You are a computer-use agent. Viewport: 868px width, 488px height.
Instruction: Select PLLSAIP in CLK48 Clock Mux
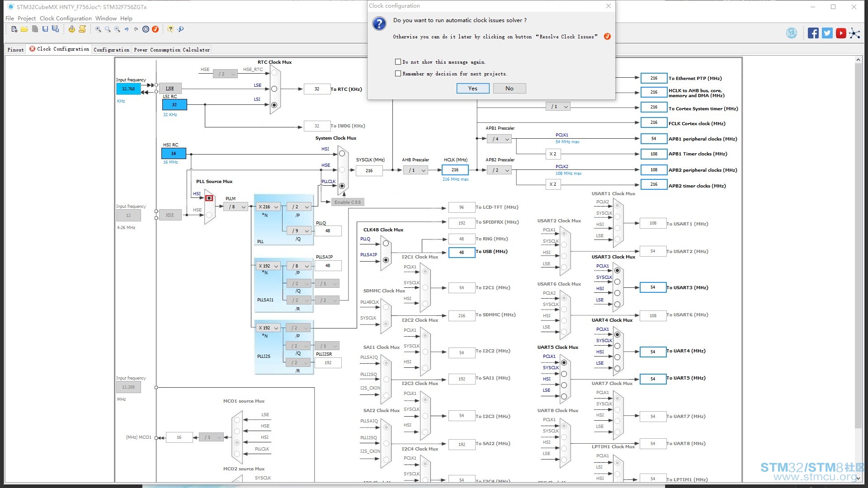point(386,260)
